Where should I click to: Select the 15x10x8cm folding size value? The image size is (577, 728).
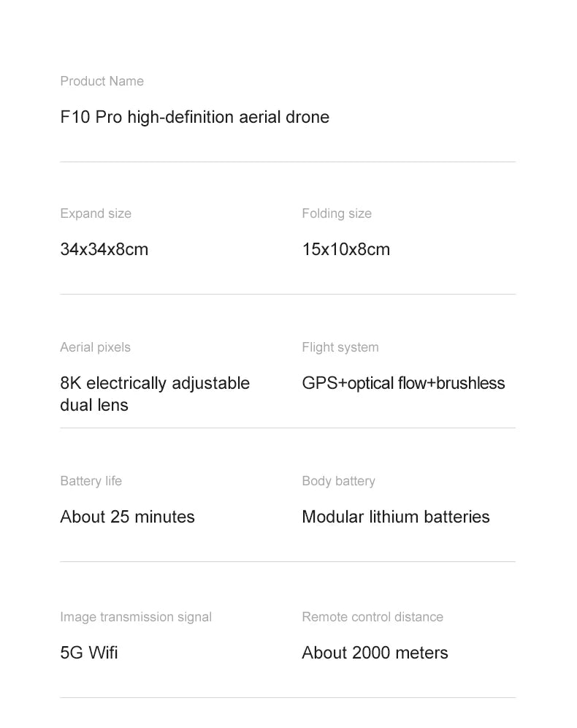(x=345, y=249)
